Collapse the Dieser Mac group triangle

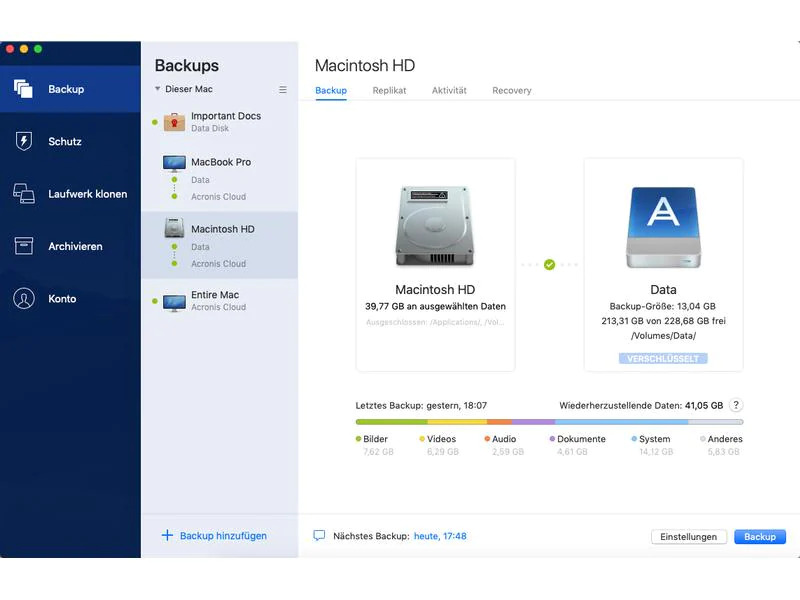(157, 89)
